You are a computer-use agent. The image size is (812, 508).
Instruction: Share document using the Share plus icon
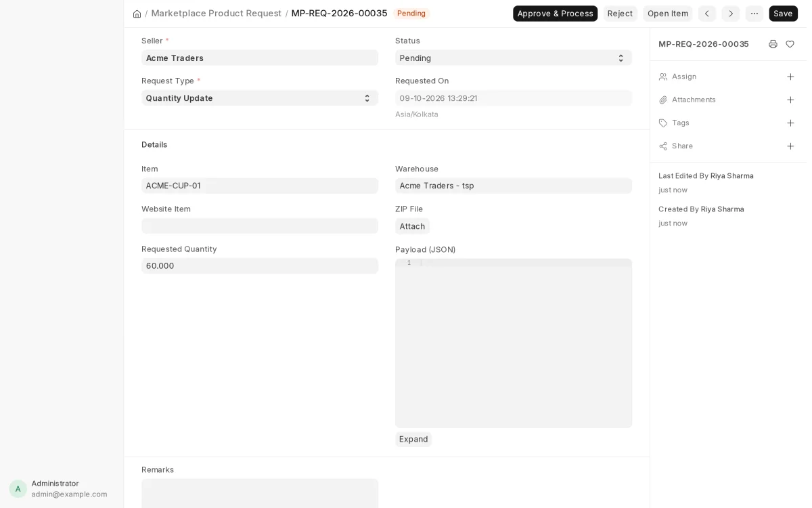tap(790, 146)
